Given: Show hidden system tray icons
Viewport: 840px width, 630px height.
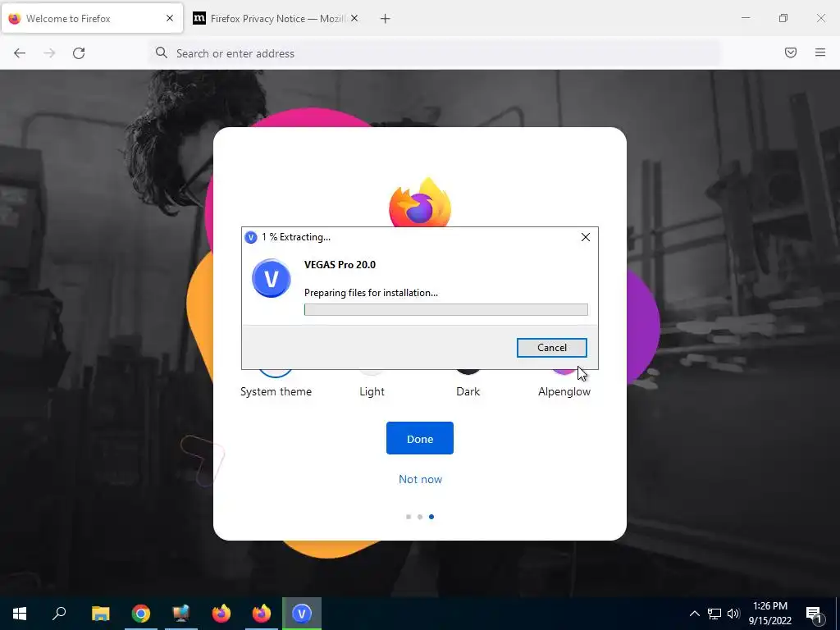Looking at the screenshot, I should click(694, 614).
